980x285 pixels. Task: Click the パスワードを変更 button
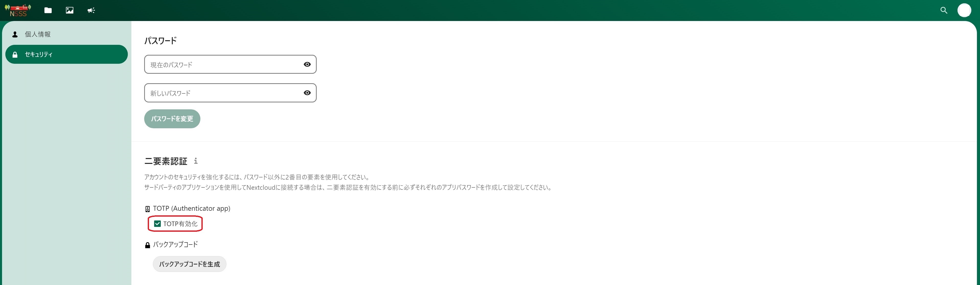[172, 119]
